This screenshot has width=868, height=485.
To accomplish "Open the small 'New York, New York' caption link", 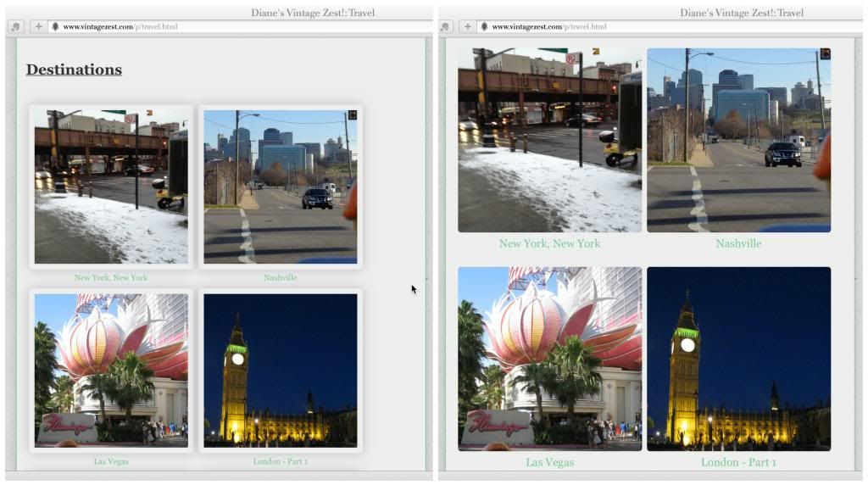I will pyautogui.click(x=111, y=277).
